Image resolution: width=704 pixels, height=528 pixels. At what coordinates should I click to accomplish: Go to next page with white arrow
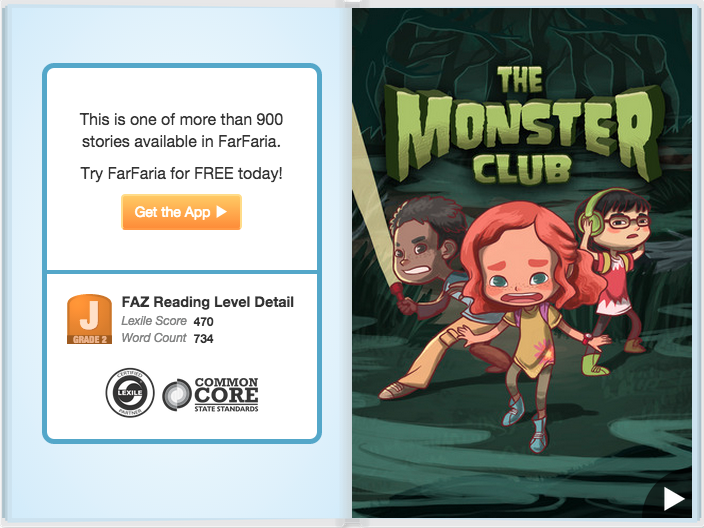[x=673, y=499]
